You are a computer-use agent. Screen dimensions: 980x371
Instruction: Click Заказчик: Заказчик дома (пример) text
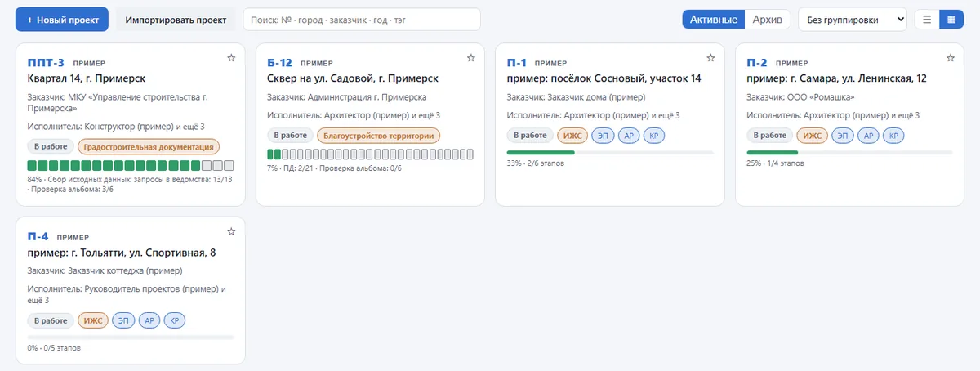(x=576, y=97)
